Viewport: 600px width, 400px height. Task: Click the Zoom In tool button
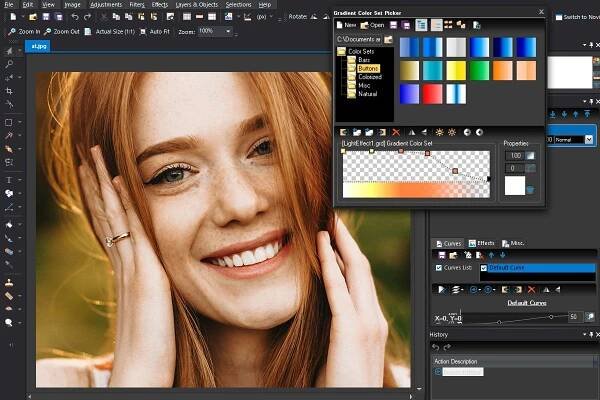click(x=25, y=32)
